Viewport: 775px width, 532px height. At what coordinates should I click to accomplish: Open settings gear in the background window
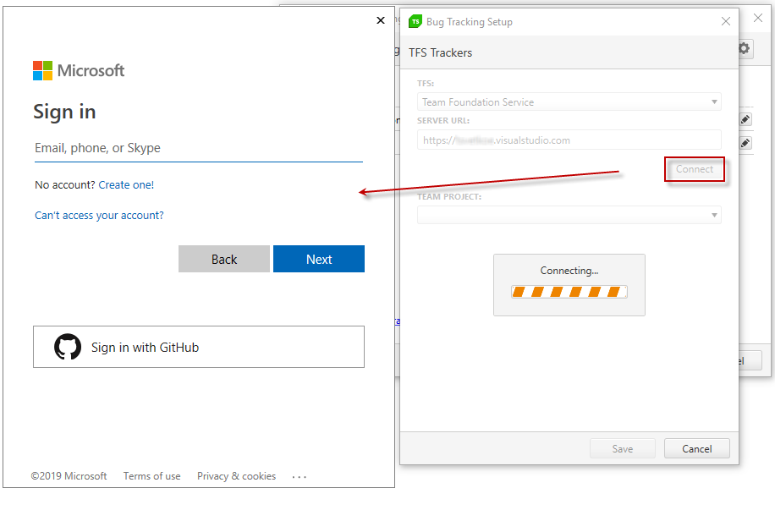pyautogui.click(x=744, y=48)
